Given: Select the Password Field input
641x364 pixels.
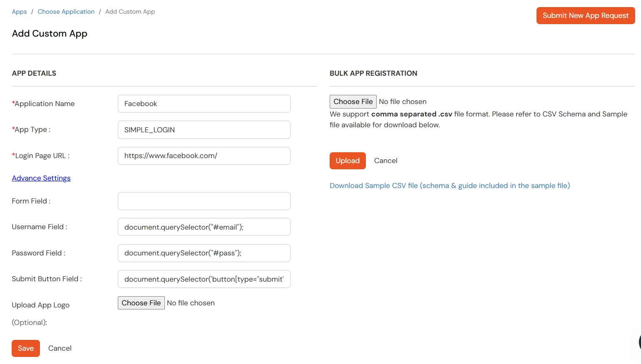Looking at the screenshot, I should point(204,253).
